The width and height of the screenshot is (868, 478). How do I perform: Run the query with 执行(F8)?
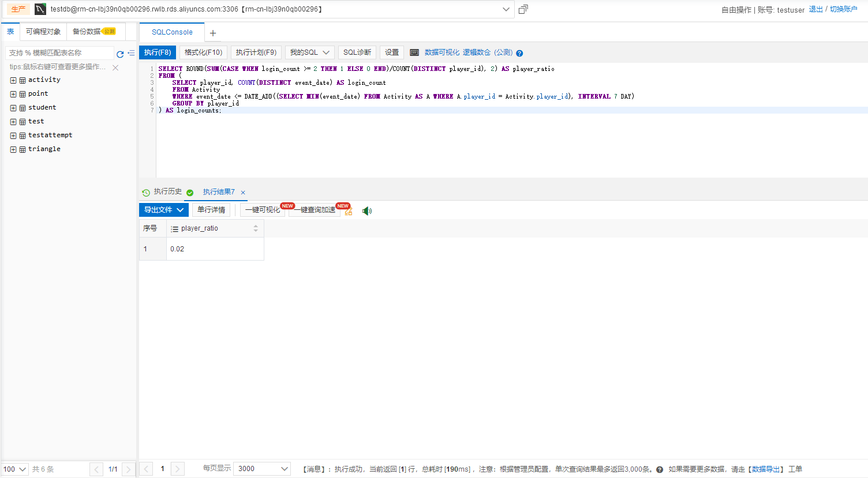point(158,52)
